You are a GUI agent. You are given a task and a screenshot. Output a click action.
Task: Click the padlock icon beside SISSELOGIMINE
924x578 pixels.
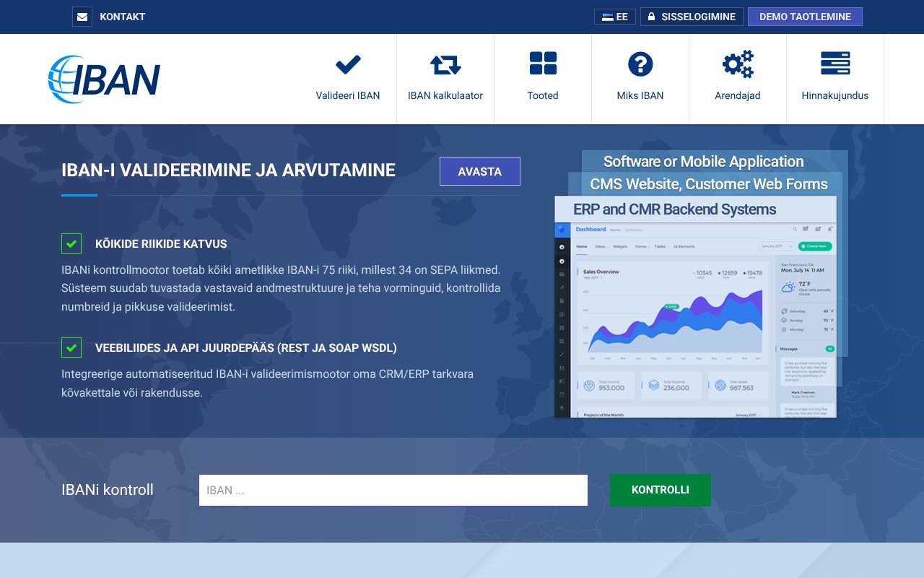click(x=652, y=16)
